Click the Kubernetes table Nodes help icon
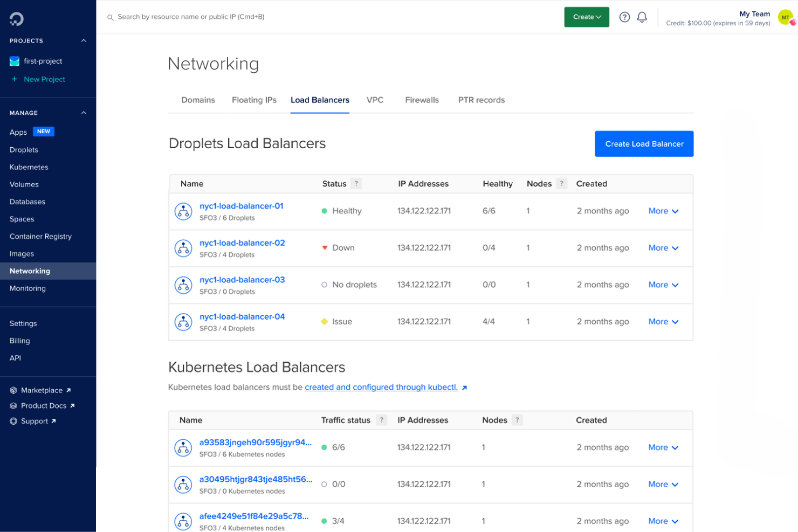 click(517, 420)
